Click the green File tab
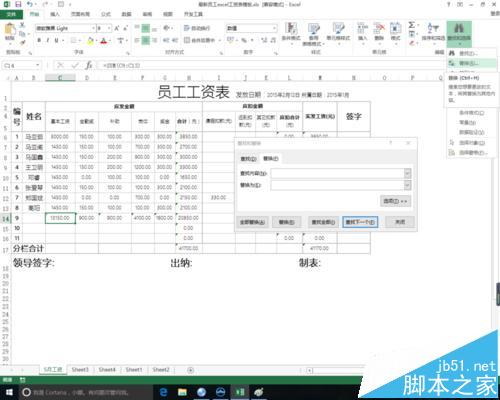Viewport: 500px width, 400px height. pos(11,14)
